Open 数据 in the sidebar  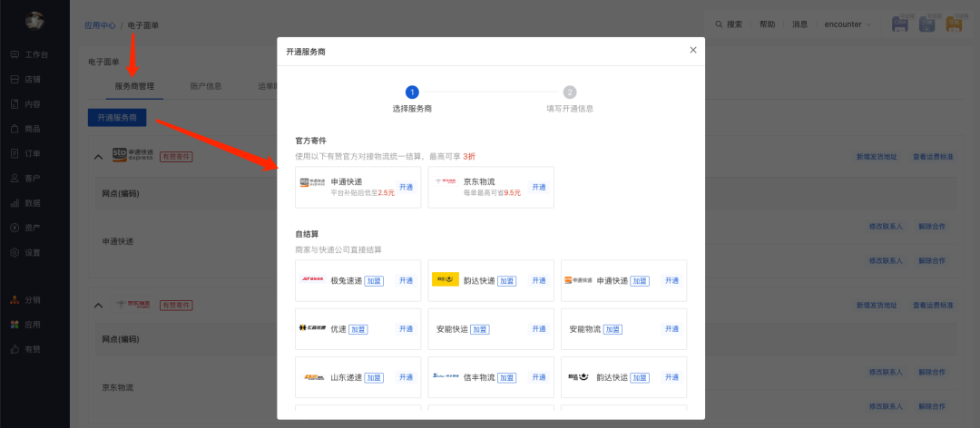(x=25, y=203)
